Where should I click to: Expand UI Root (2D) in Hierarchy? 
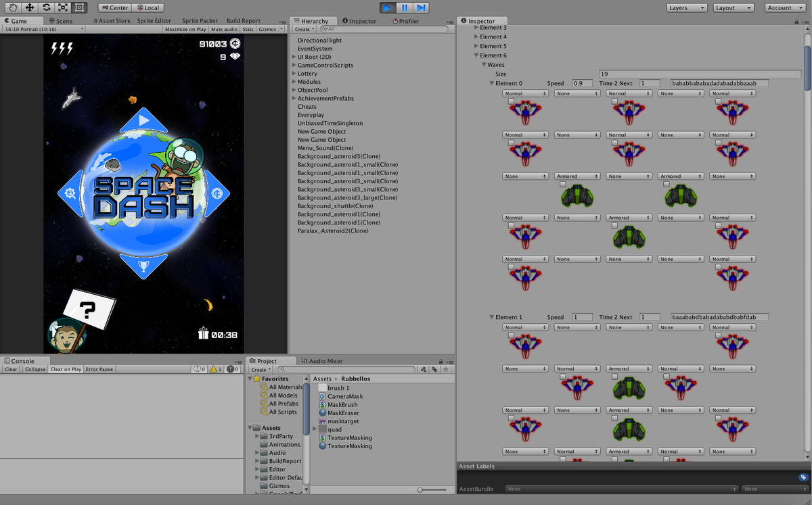pos(293,57)
